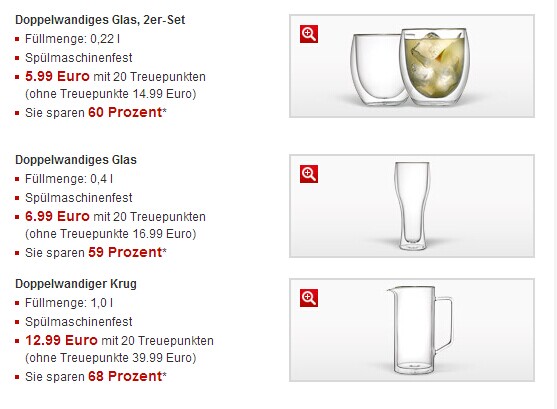Click the zoom magnifier on the Krug jug image
557x409 pixels.
click(309, 298)
